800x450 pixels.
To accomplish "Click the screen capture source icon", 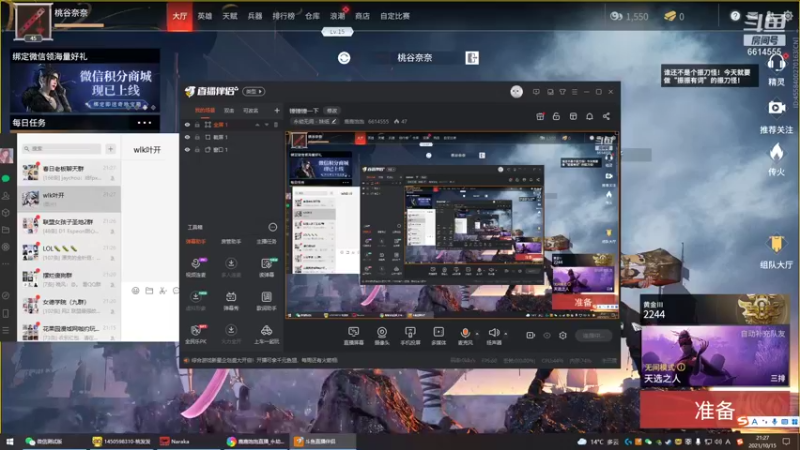I will pyautogui.click(x=353, y=336).
